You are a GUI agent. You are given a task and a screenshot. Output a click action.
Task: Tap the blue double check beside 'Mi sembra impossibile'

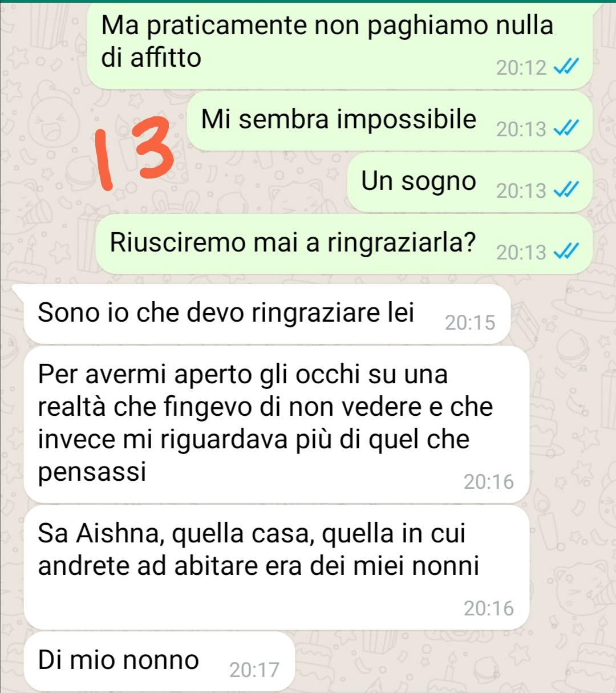[566, 129]
